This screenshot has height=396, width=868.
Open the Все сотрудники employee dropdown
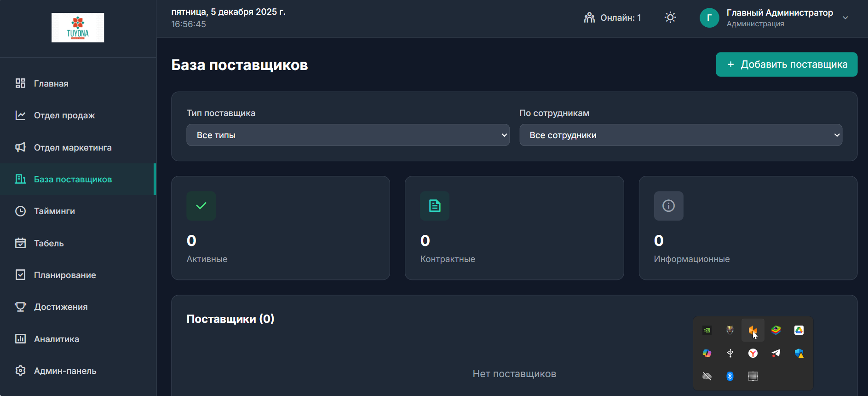point(681,135)
